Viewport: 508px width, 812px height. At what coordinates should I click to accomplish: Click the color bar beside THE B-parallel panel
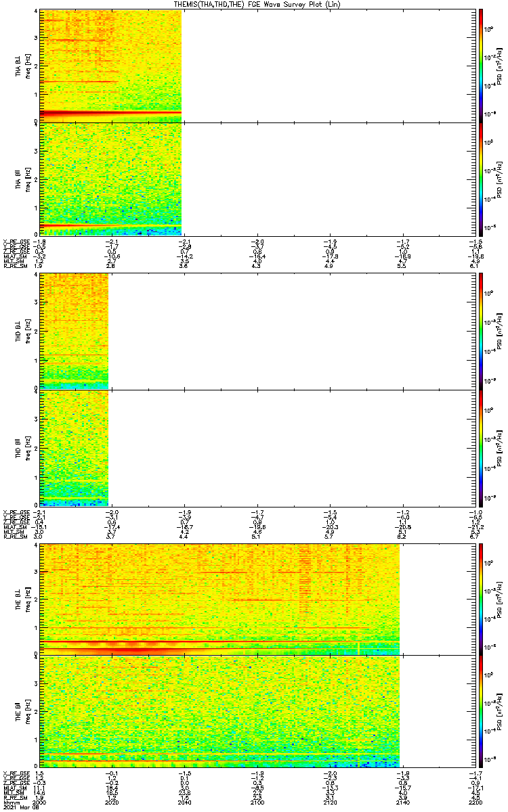pos(480,711)
